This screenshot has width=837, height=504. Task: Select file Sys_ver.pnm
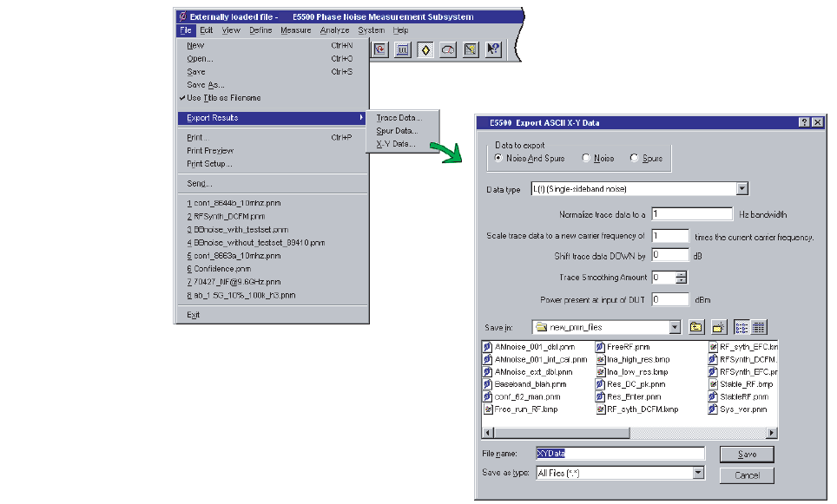738,409
